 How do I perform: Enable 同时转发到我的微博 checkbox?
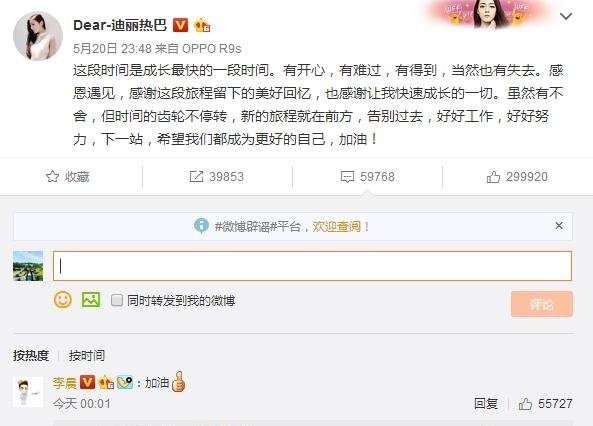click(x=117, y=300)
